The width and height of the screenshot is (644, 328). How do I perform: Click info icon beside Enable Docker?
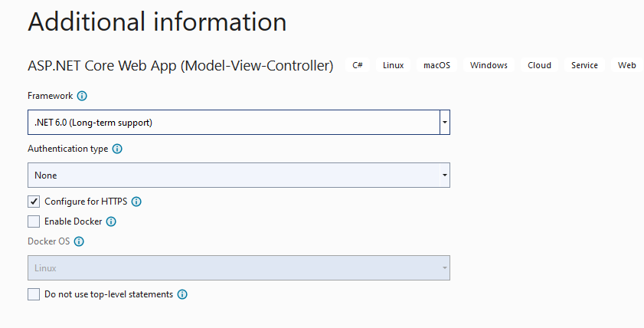coord(111,221)
